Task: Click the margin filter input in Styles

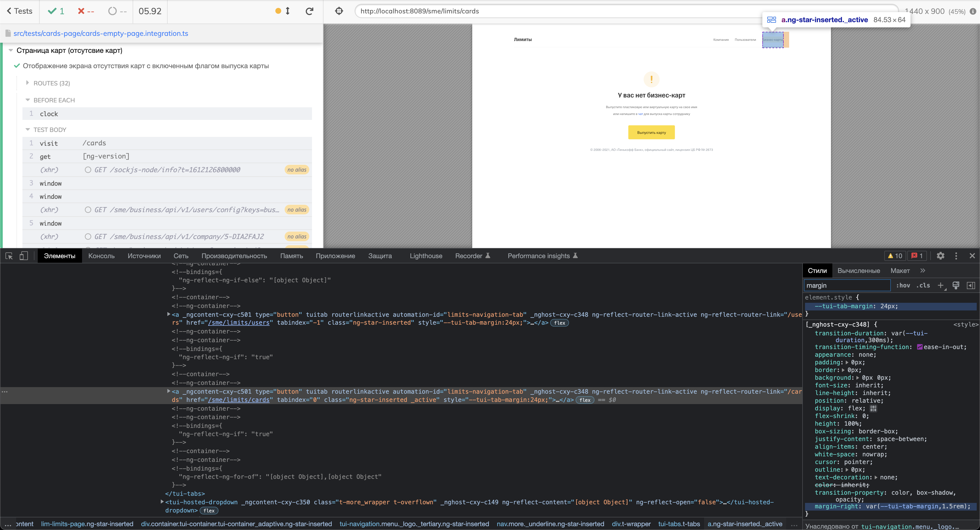Action: (x=847, y=285)
